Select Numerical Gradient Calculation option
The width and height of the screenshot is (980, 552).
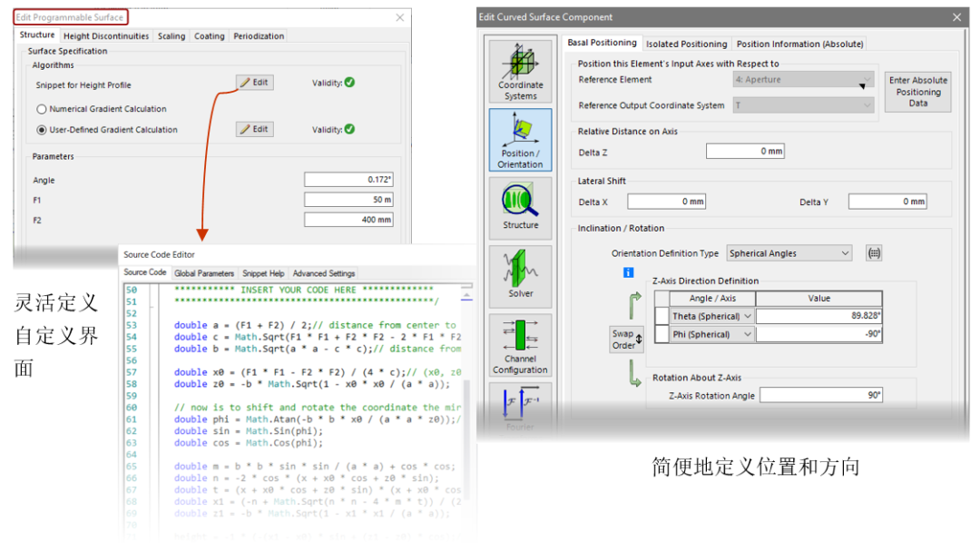tap(41, 109)
